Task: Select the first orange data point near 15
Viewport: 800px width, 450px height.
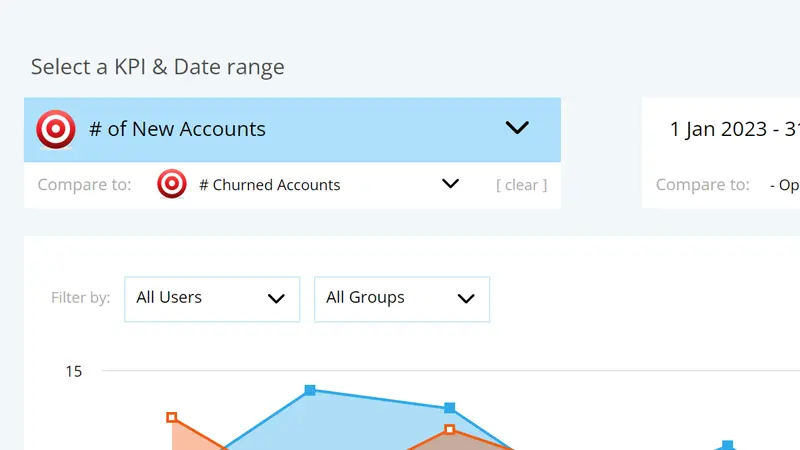Action: click(x=172, y=417)
